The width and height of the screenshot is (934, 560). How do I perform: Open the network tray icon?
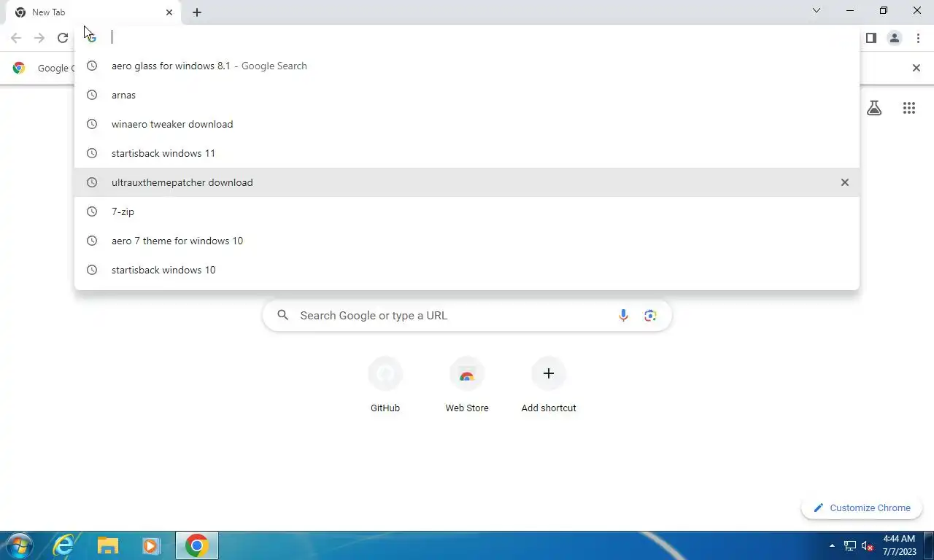[850, 545]
